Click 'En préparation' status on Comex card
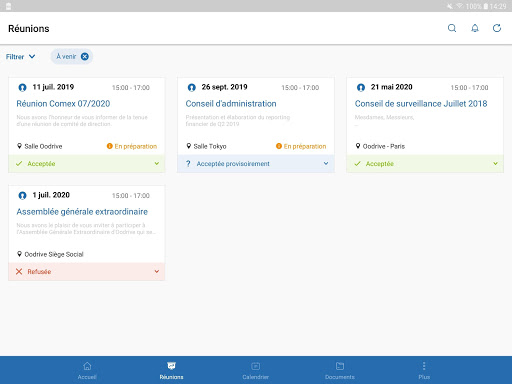This screenshot has width=512, height=384. click(x=132, y=146)
